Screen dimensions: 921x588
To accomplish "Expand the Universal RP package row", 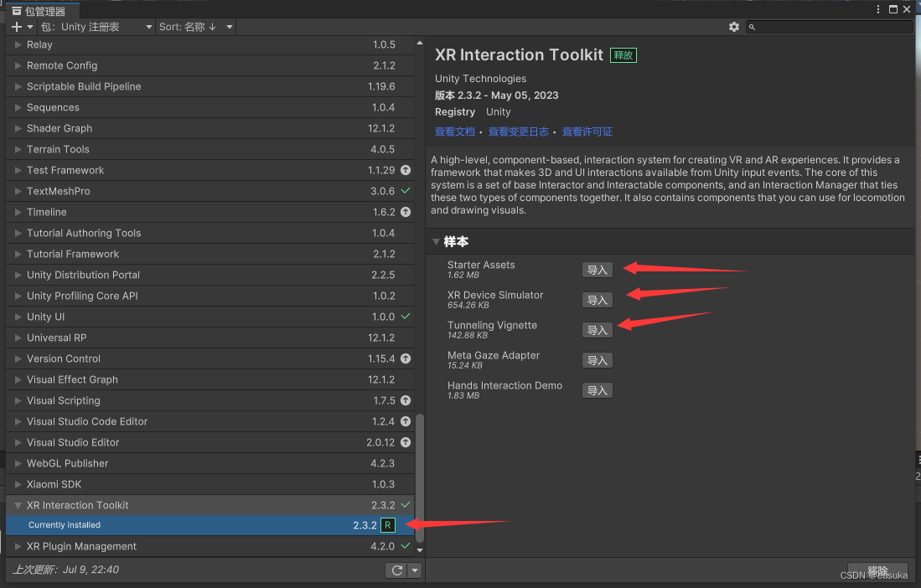I will [18, 338].
